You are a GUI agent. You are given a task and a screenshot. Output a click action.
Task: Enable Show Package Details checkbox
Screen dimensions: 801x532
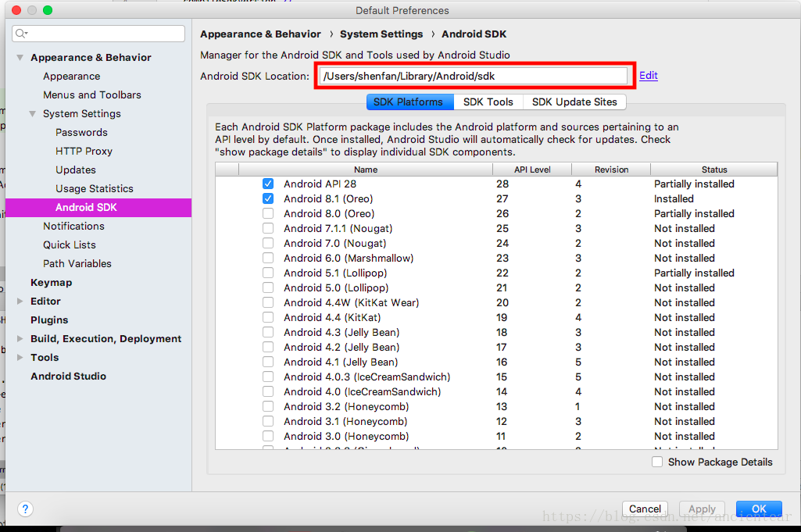tap(657, 462)
